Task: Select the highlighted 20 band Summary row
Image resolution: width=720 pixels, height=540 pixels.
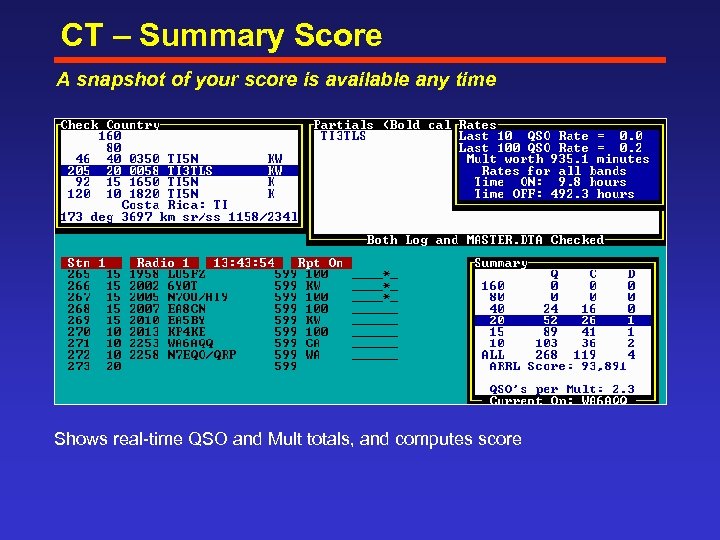Action: pyautogui.click(x=562, y=320)
